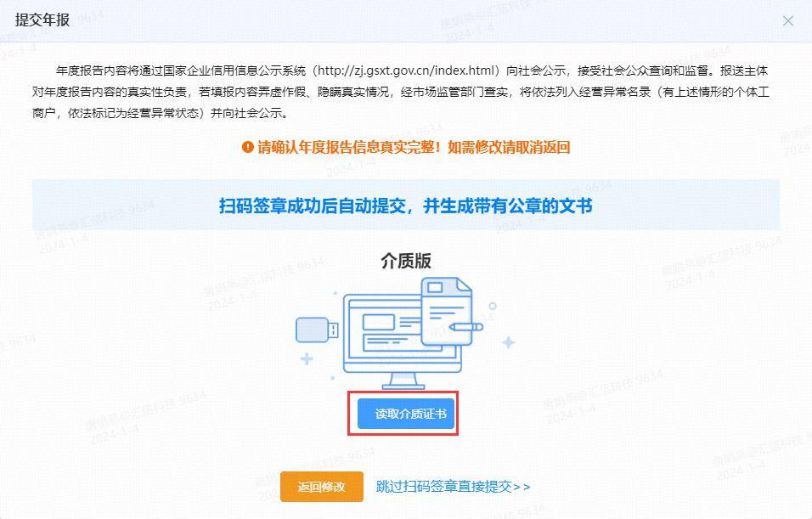The height and width of the screenshot is (519, 812).
Task: Click the orange 请确认年度报告信息真实完整 warning text
Action: tap(414, 147)
